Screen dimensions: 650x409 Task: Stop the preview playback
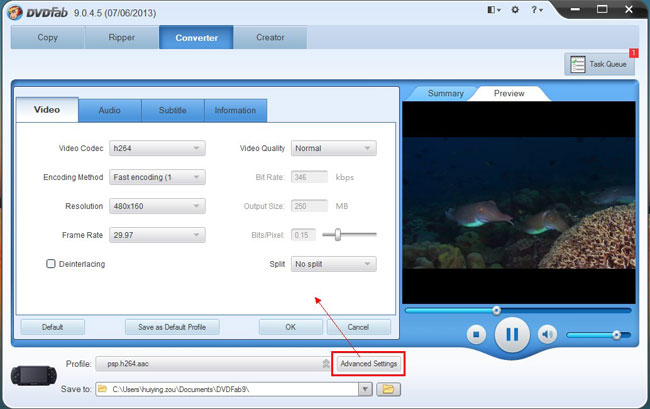[x=476, y=334]
